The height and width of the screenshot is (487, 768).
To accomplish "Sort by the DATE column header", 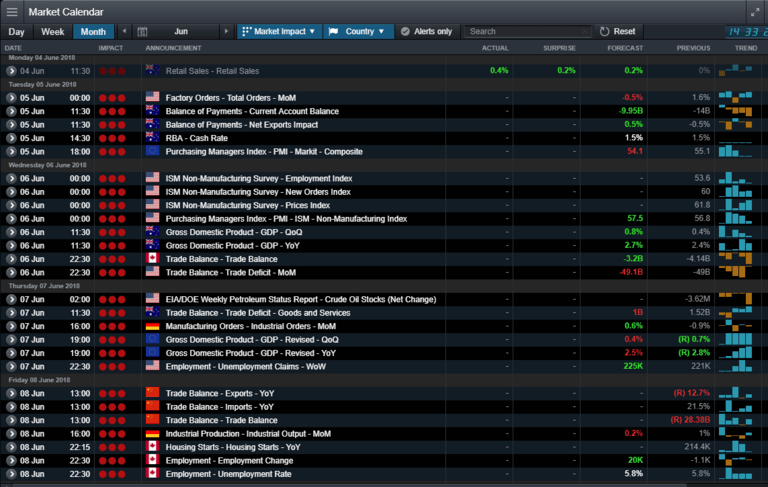I will [x=13, y=48].
